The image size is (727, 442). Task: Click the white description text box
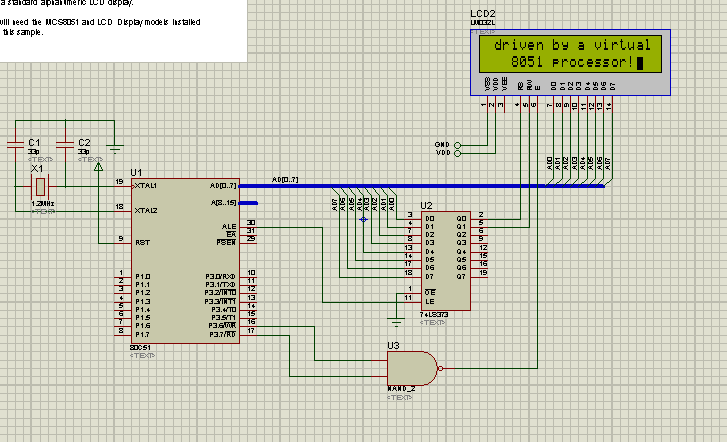[x=123, y=31]
